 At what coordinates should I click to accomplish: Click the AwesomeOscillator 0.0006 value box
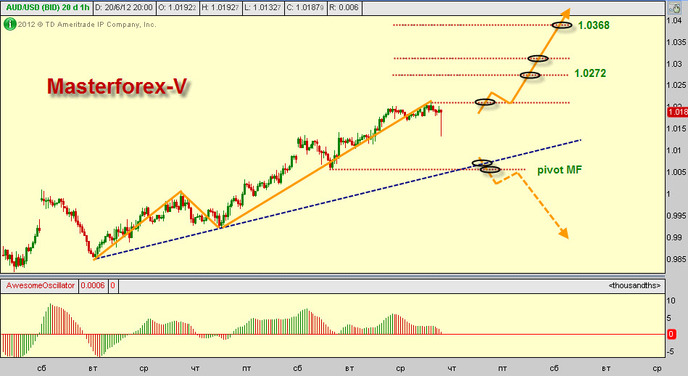click(x=93, y=286)
